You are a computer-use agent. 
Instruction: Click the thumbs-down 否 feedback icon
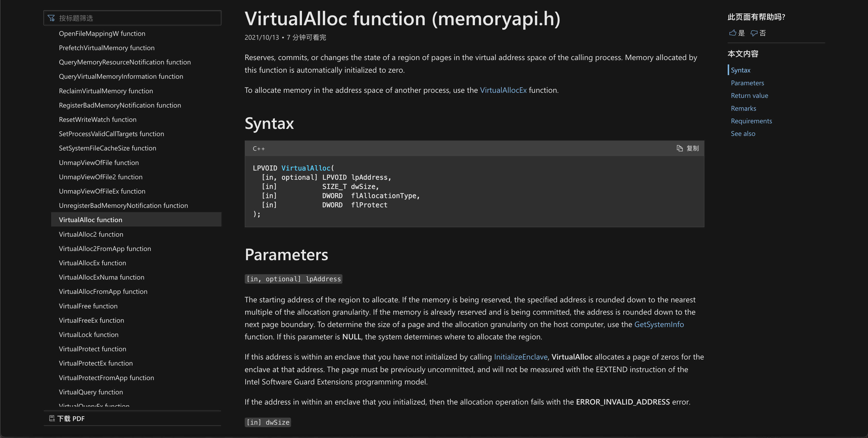754,33
